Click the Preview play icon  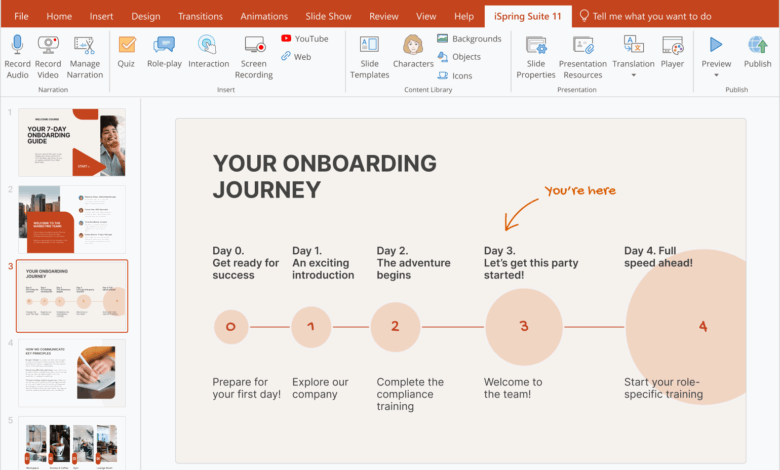click(x=716, y=45)
